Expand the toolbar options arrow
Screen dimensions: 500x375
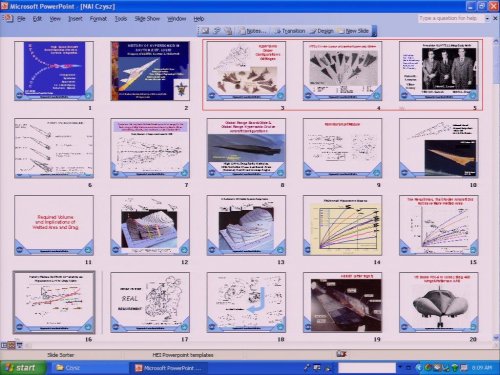click(374, 31)
